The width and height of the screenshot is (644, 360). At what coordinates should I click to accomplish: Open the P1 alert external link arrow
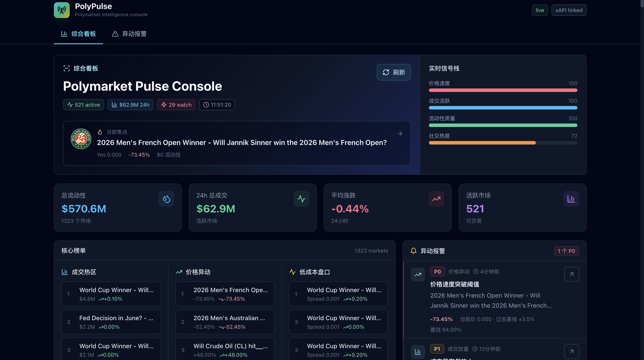coord(572,351)
